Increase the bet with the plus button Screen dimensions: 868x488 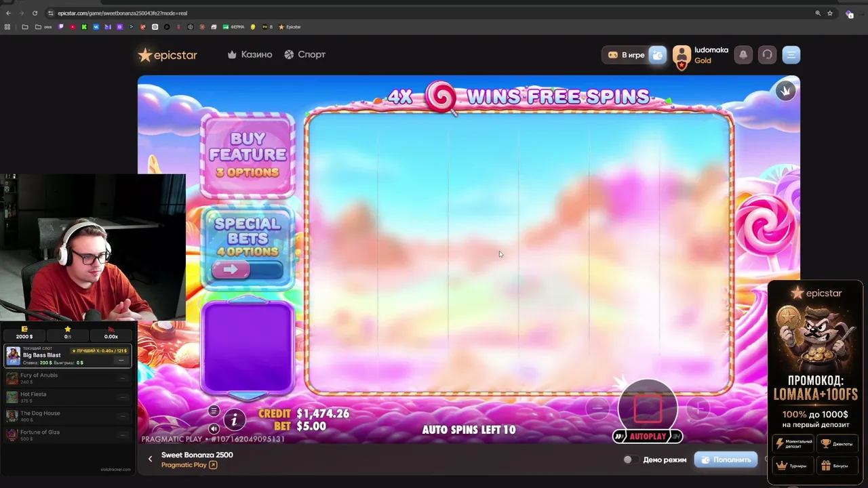tap(697, 407)
